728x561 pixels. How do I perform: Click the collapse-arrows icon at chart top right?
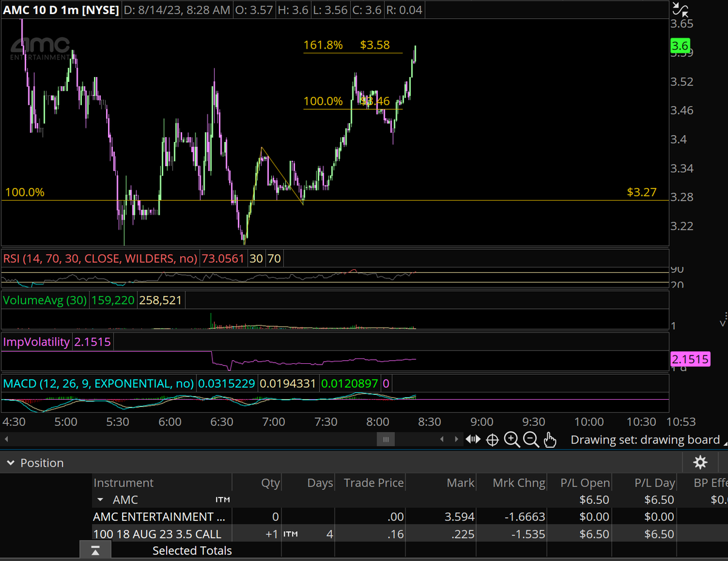pos(681,9)
